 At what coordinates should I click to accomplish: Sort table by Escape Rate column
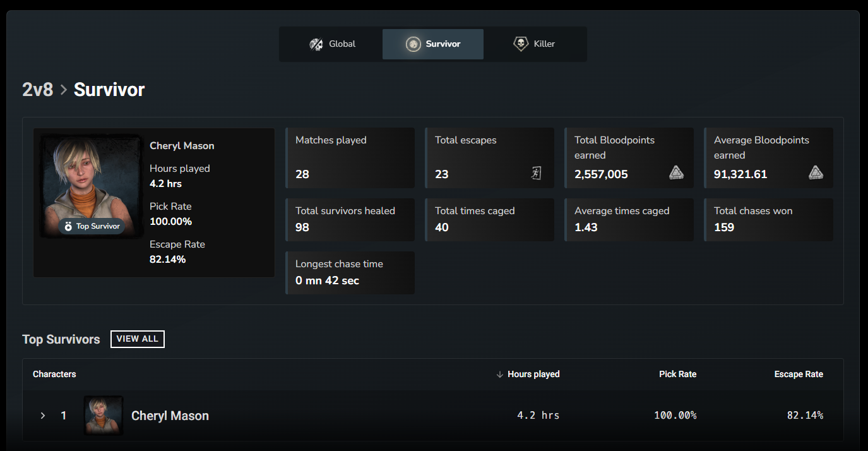pyautogui.click(x=799, y=374)
